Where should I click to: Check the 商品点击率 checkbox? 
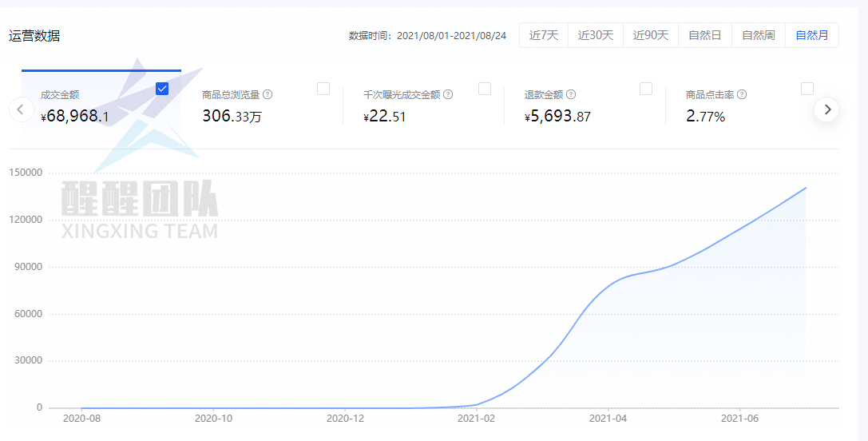807,89
